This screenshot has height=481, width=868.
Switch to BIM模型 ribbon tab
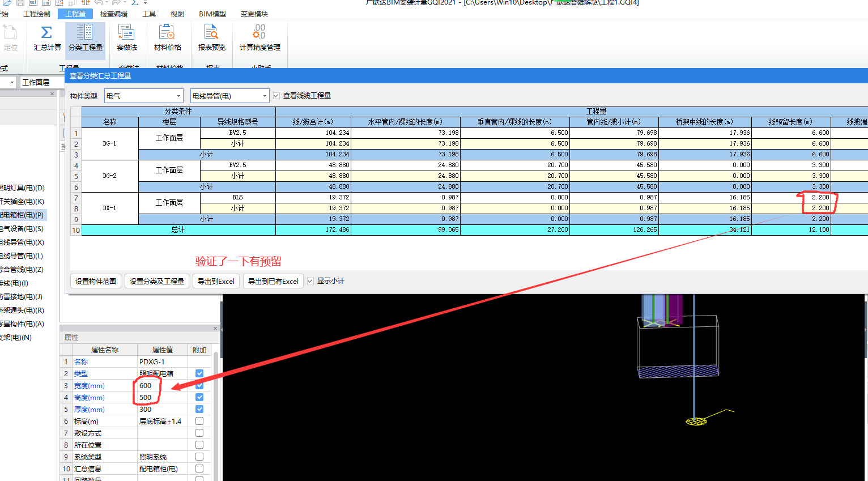pos(212,14)
